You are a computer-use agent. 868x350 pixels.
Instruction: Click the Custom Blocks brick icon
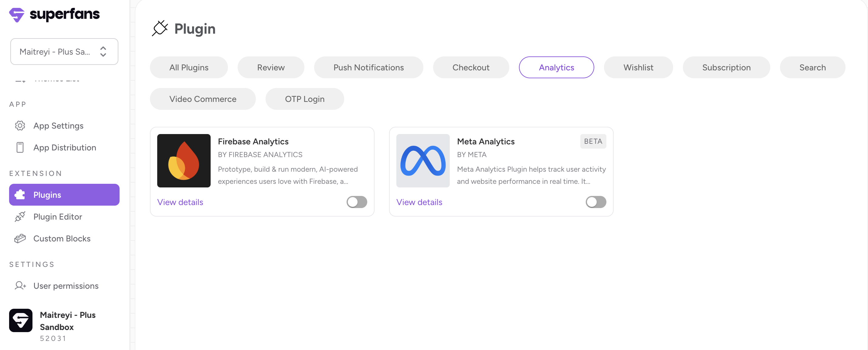click(20, 238)
